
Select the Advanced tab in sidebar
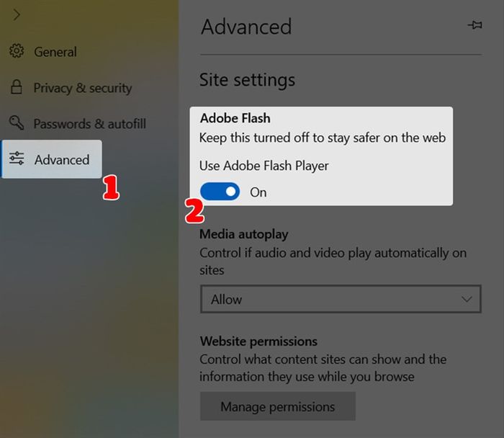52,159
